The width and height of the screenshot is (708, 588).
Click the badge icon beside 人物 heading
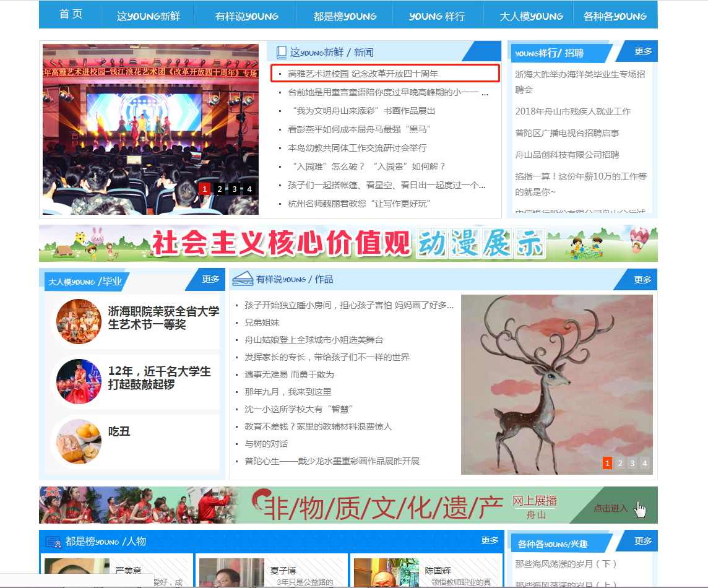pyautogui.click(x=53, y=542)
